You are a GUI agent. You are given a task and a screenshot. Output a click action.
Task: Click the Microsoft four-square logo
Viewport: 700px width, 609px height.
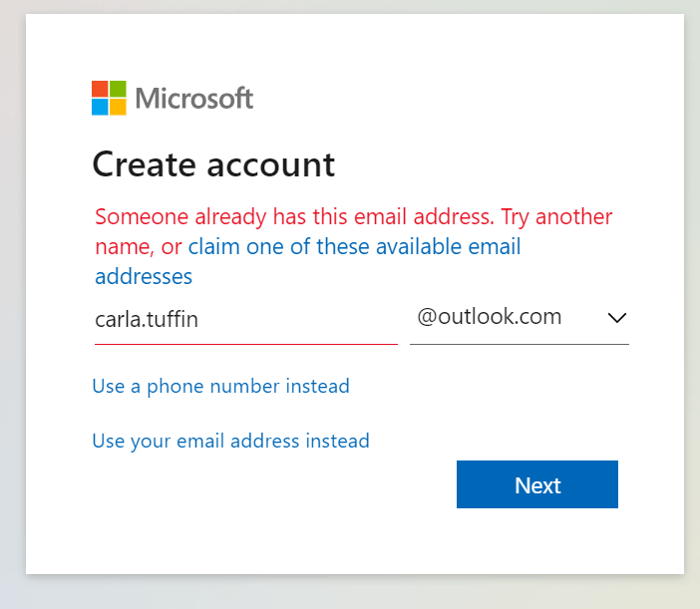pyautogui.click(x=109, y=98)
